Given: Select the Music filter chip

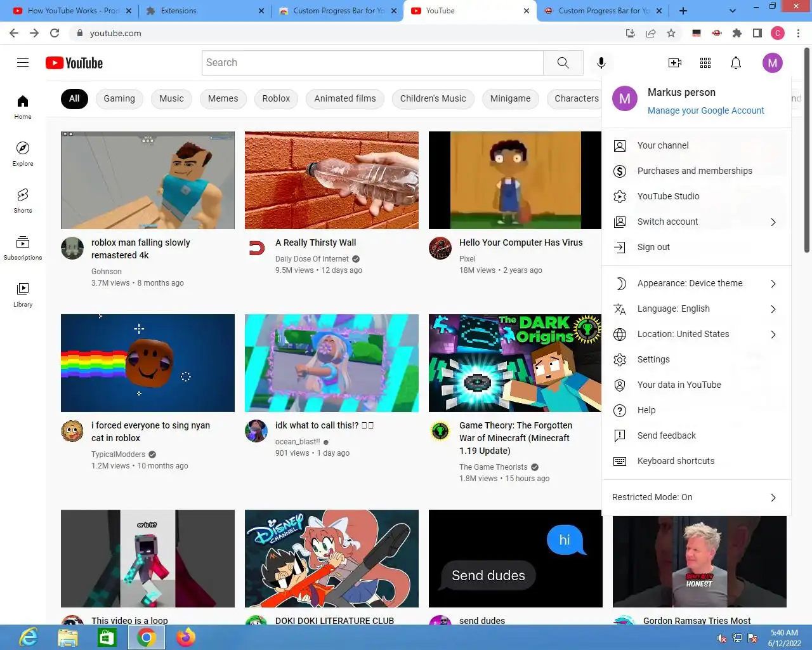Looking at the screenshot, I should click(171, 98).
